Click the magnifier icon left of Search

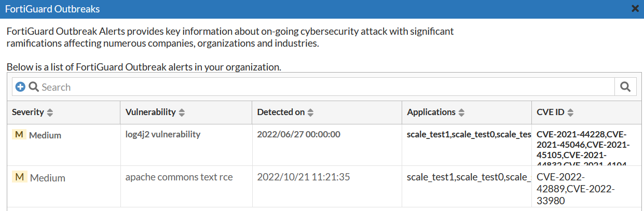34,87
